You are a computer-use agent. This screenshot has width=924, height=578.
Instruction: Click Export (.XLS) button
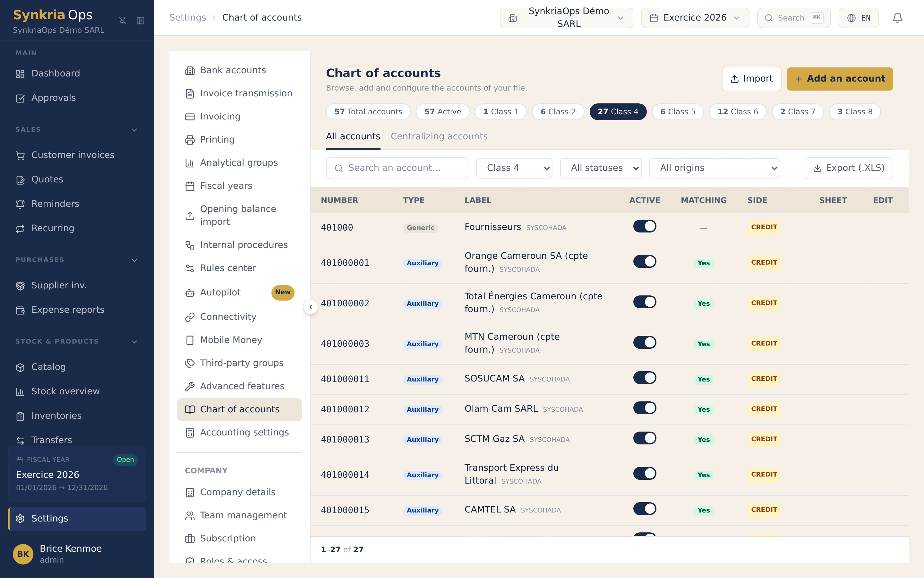848,168
